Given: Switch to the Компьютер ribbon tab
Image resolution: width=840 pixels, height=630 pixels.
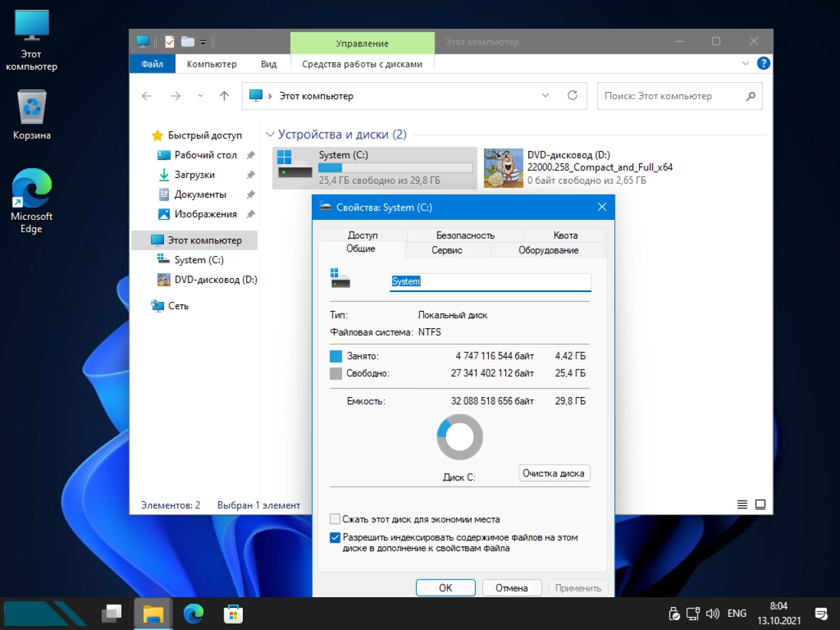Looking at the screenshot, I should (211, 64).
